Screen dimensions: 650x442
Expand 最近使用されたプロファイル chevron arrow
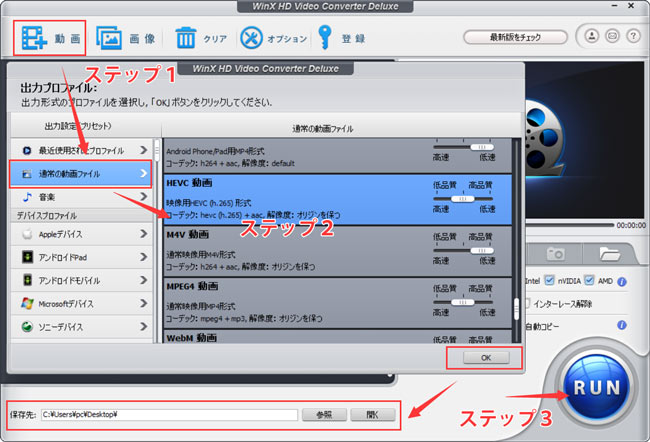click(143, 150)
